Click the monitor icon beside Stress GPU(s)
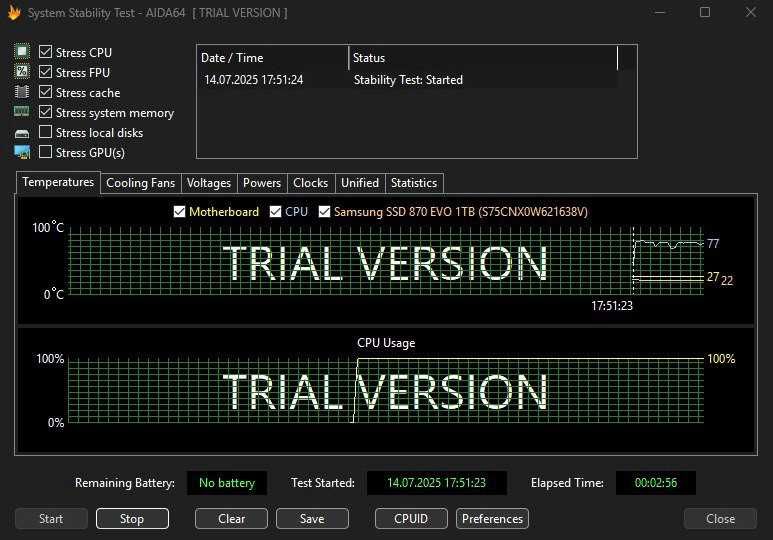 (x=22, y=152)
